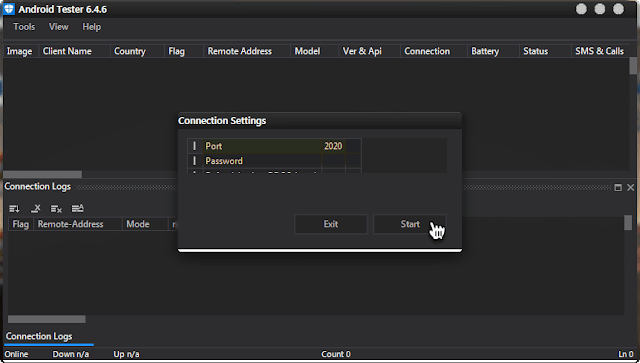Screen dimensions: 640x363
Task: Sort clients by Client Name column
Action: (67, 51)
